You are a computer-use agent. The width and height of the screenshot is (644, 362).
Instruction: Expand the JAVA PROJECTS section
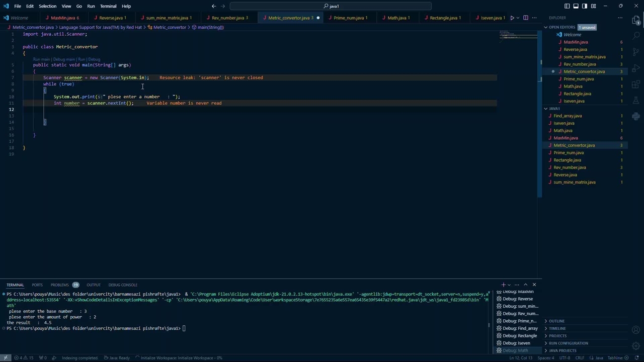[x=562, y=350]
